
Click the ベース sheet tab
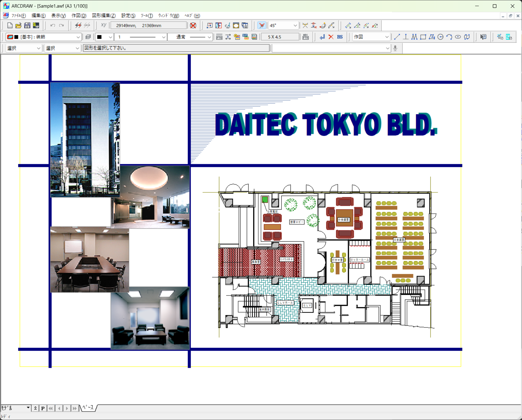pyautogui.click(x=88, y=408)
